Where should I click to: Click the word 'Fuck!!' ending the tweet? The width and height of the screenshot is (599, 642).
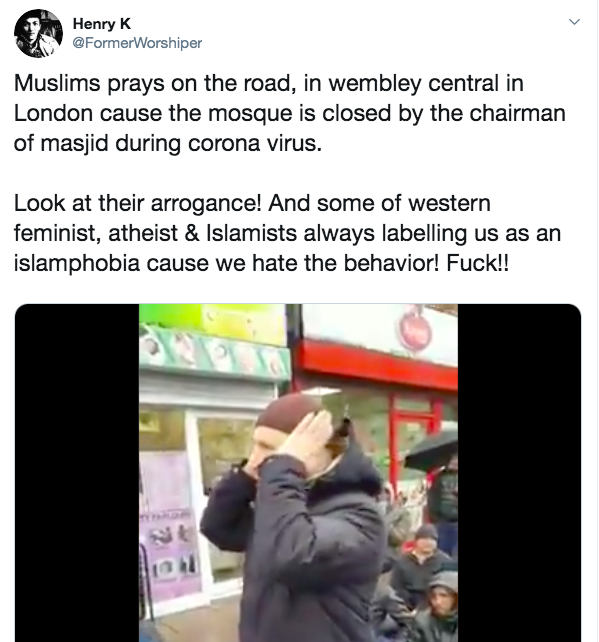coord(478,263)
